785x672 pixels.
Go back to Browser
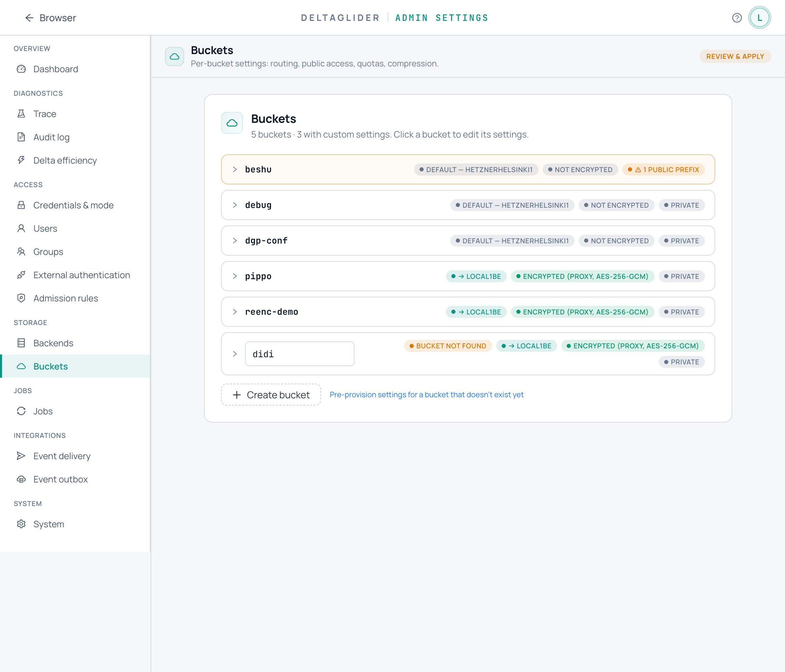[x=50, y=18]
